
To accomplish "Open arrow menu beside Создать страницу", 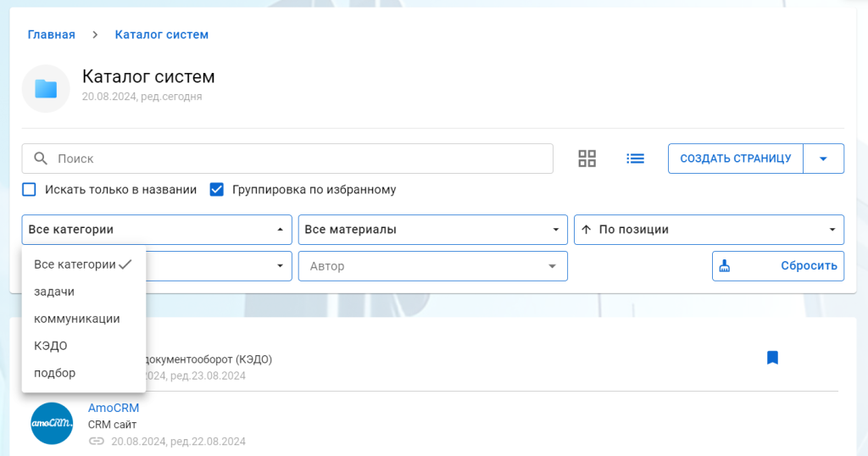I will pos(823,158).
